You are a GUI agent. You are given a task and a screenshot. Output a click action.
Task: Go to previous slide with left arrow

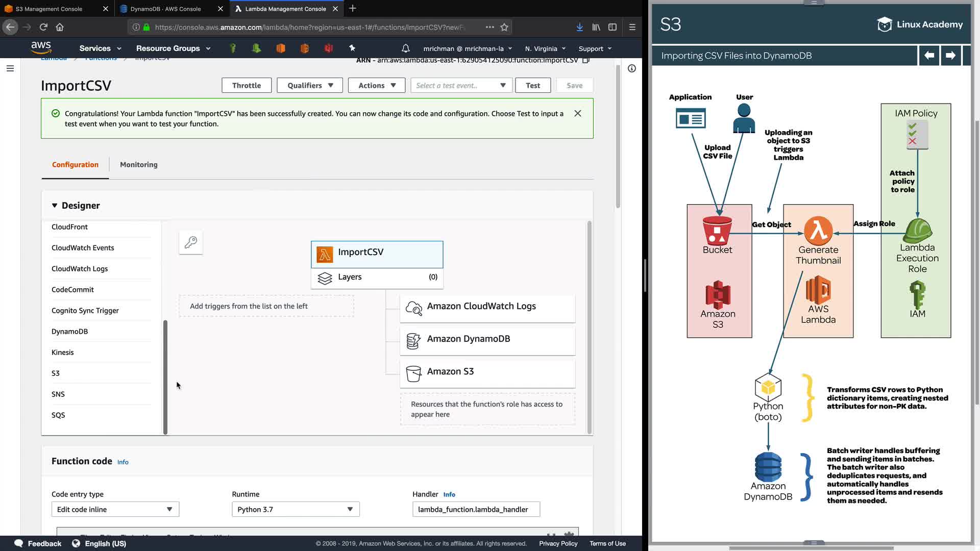(929, 56)
